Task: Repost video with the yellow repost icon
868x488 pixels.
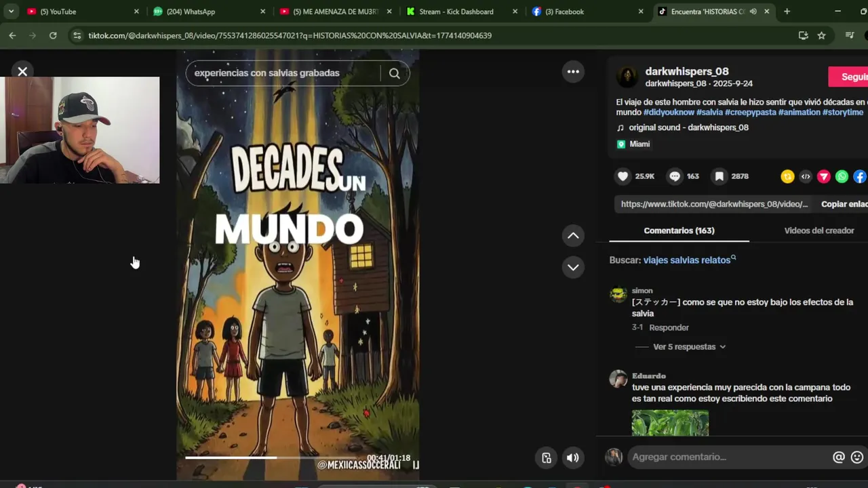Action: click(x=787, y=176)
